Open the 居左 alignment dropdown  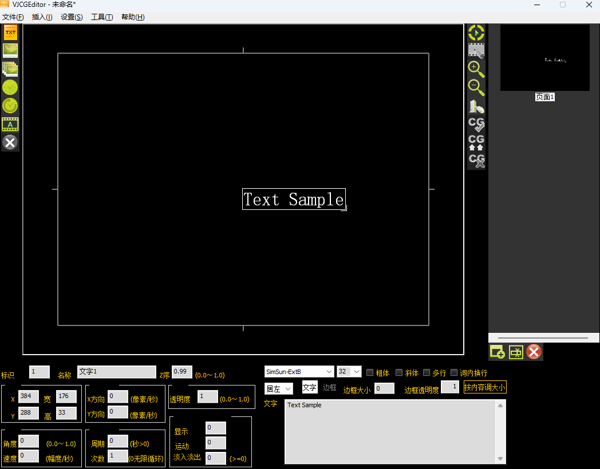point(279,388)
